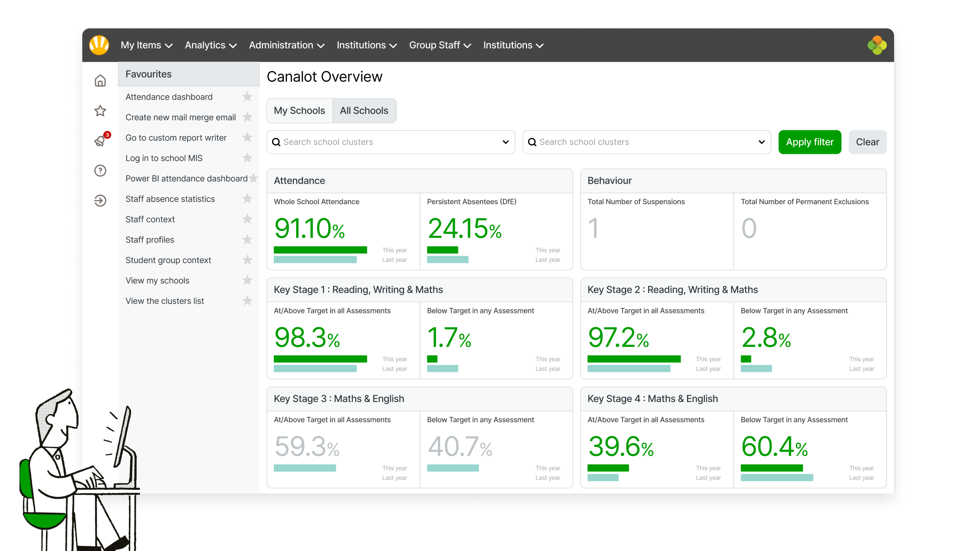Click Whole School Attendance this-year bar
The width and height of the screenshot is (980, 551).
320,250
